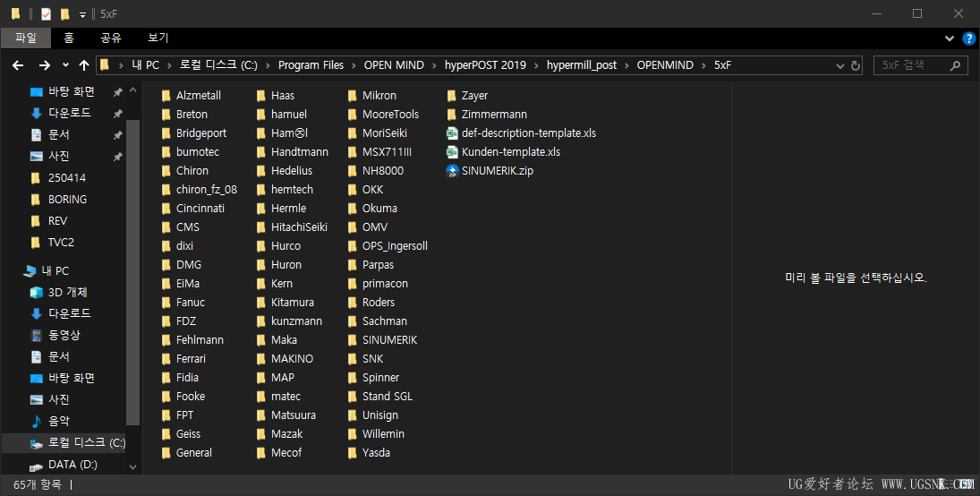The image size is (980, 496).
Task: Select the MoriSeiki folder icon
Action: pos(353,133)
